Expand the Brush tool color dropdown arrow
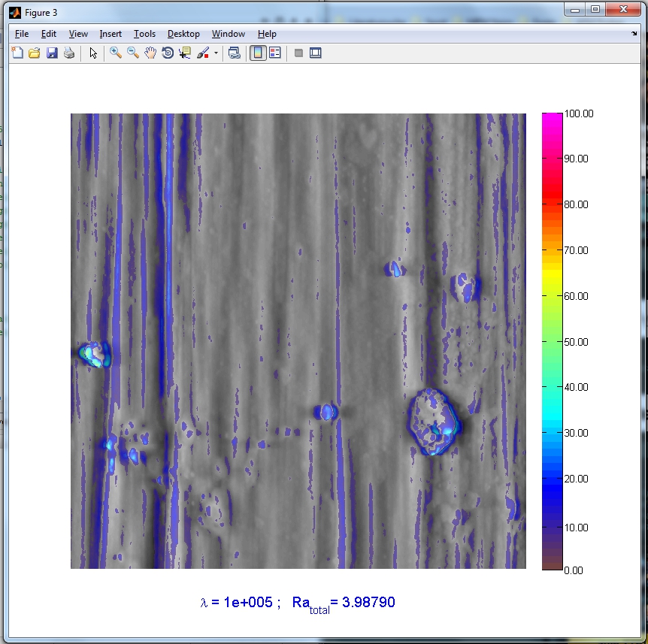This screenshot has height=644, width=648. pyautogui.click(x=216, y=53)
